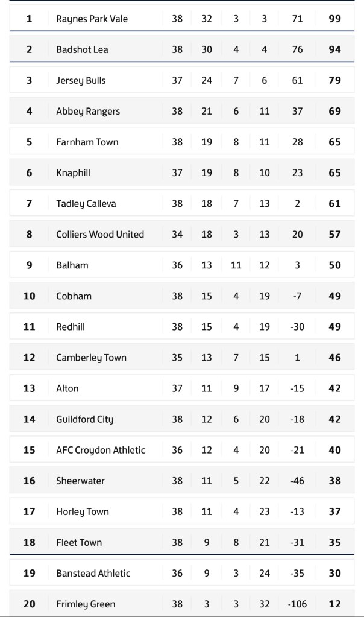Select Fleet Town team row name
364x617 pixels.
point(79,542)
